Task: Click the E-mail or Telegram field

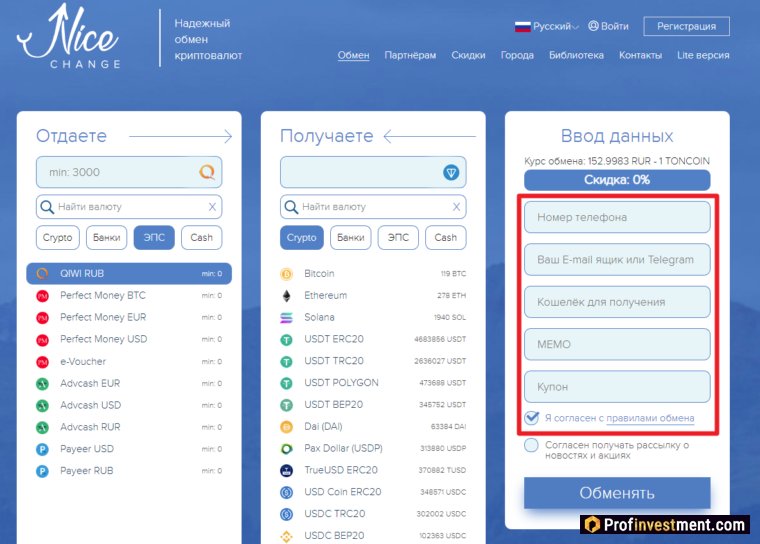Action: coord(617,259)
